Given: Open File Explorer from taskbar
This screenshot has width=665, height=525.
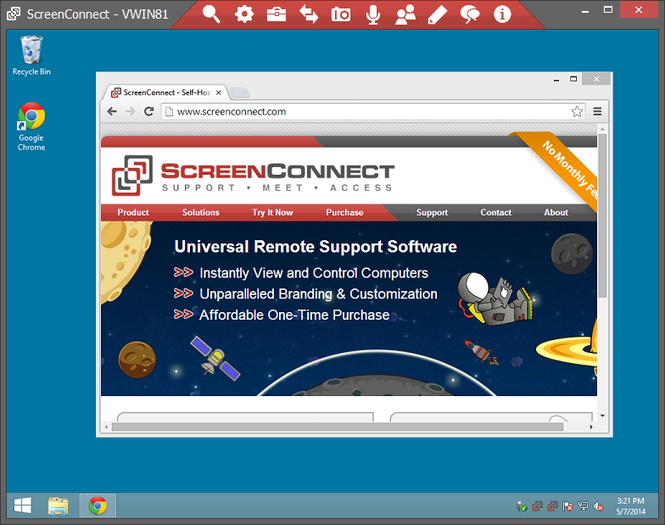Looking at the screenshot, I should [58, 505].
